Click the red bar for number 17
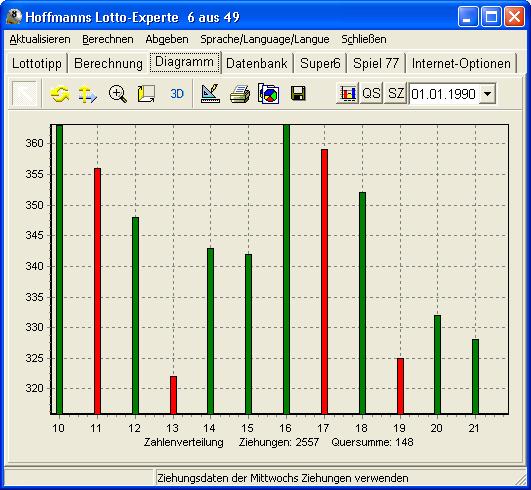The image size is (531, 490). pyautogui.click(x=324, y=282)
